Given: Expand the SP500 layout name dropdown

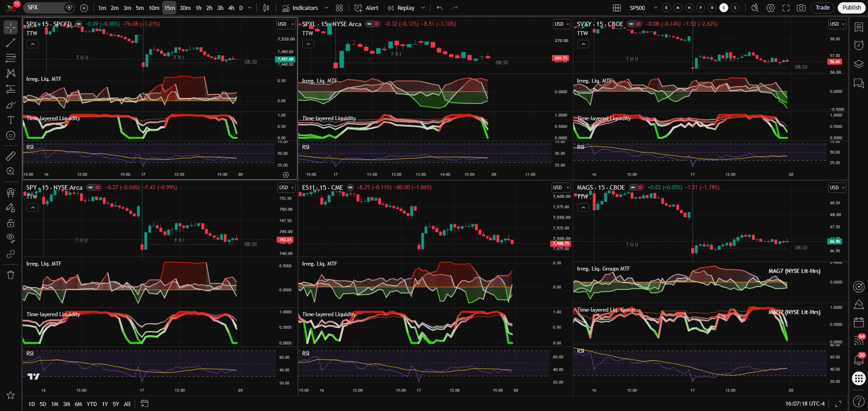Looking at the screenshot, I should (x=656, y=8).
